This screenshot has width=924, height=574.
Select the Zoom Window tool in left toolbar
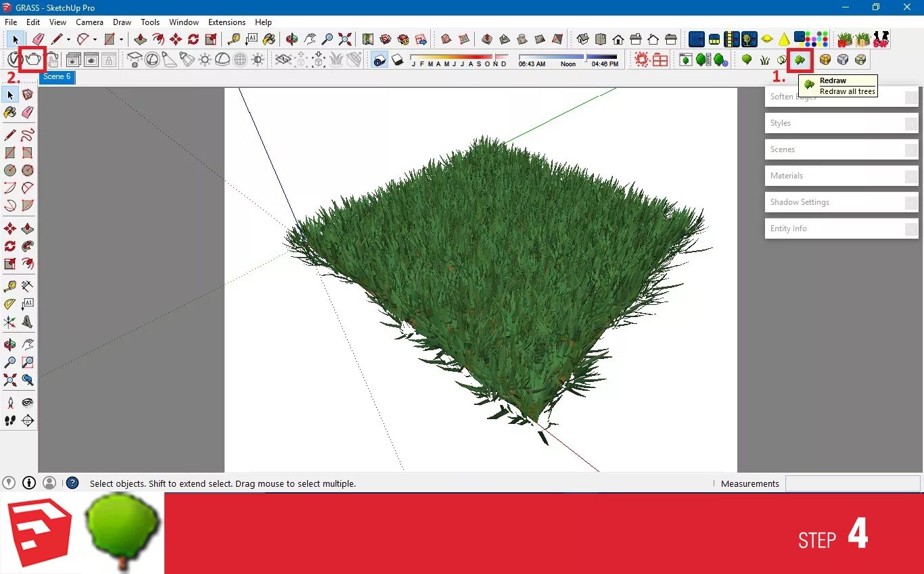[x=28, y=362]
